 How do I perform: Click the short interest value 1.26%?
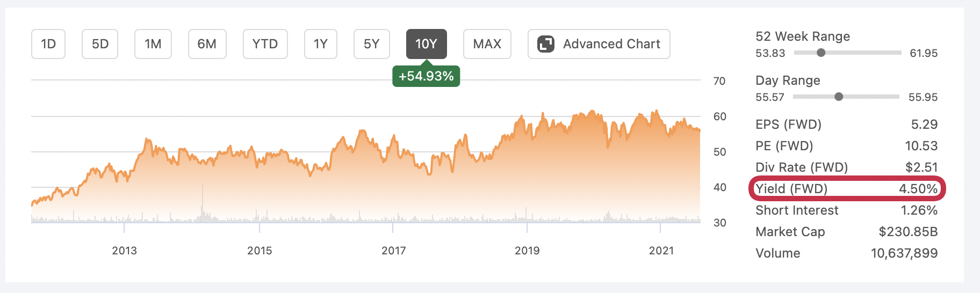[x=919, y=210]
